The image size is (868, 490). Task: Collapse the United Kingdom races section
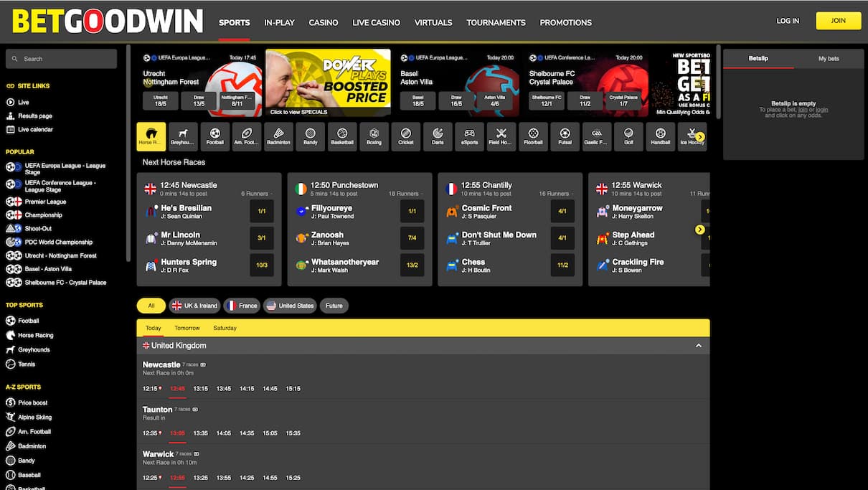tap(698, 345)
